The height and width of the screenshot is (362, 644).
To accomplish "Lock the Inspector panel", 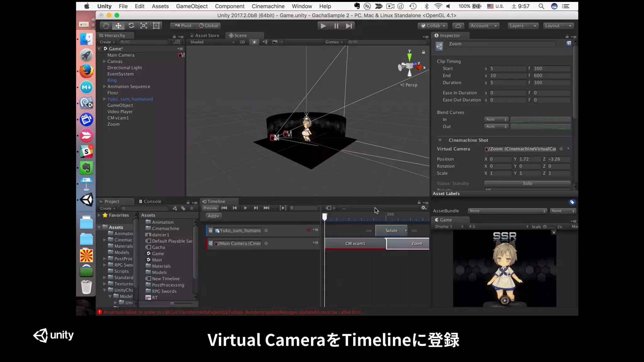I will pos(567,36).
